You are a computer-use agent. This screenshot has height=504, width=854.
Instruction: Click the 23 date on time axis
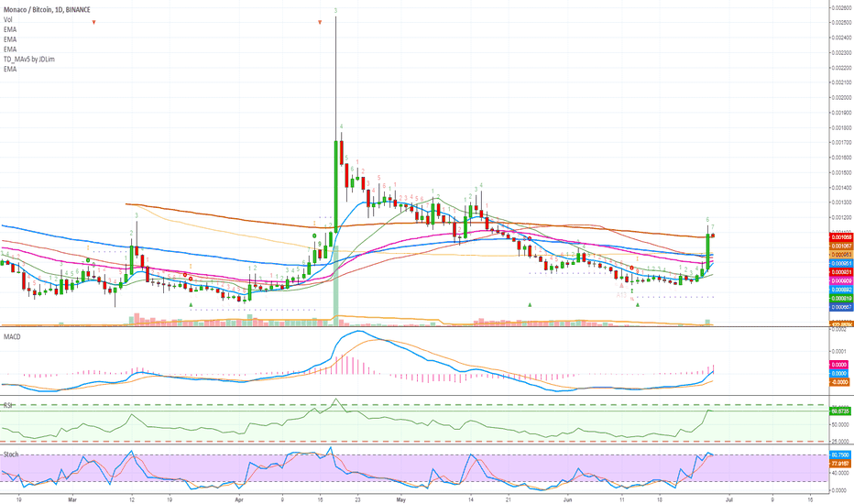pyautogui.click(x=357, y=499)
